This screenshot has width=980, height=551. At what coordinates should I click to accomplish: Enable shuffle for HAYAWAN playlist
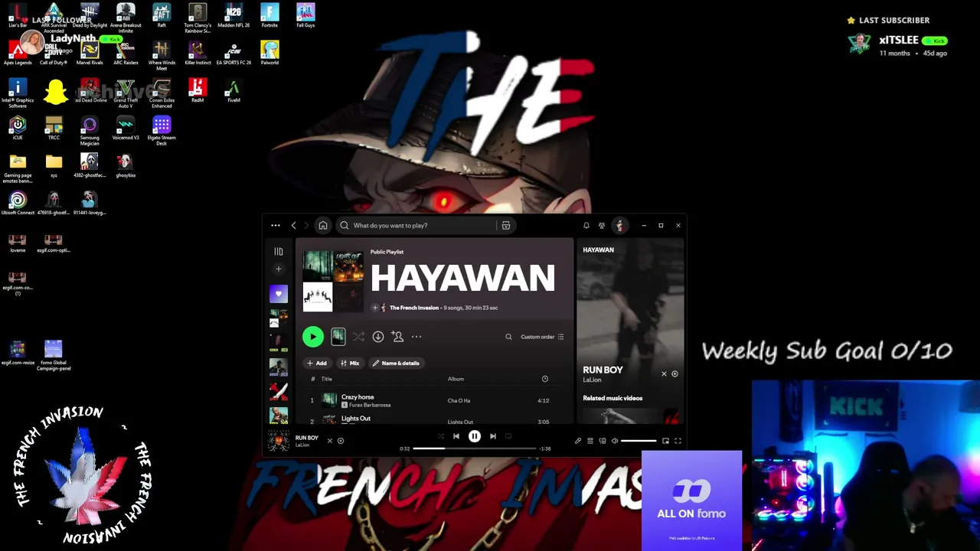(358, 337)
